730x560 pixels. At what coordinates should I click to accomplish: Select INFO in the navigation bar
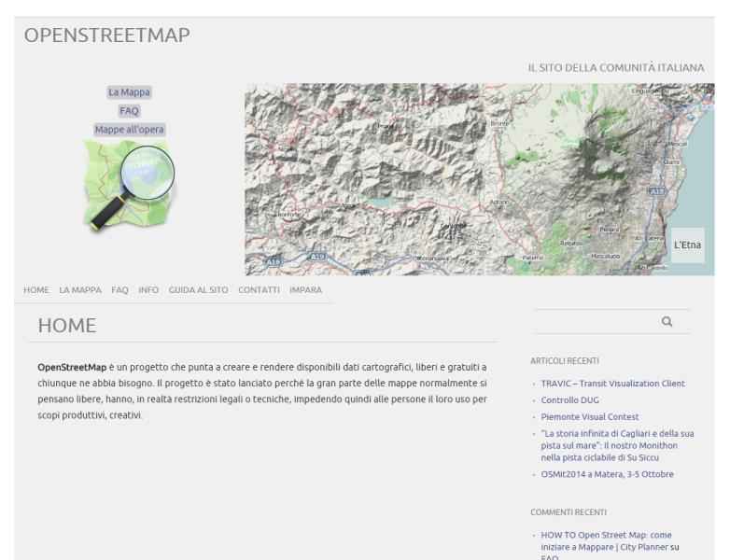click(x=148, y=289)
